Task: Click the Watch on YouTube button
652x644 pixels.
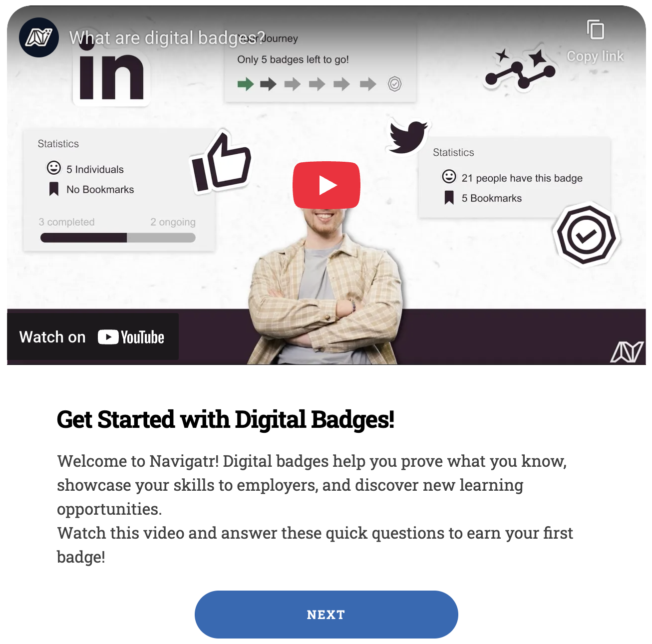Action: pyautogui.click(x=92, y=337)
